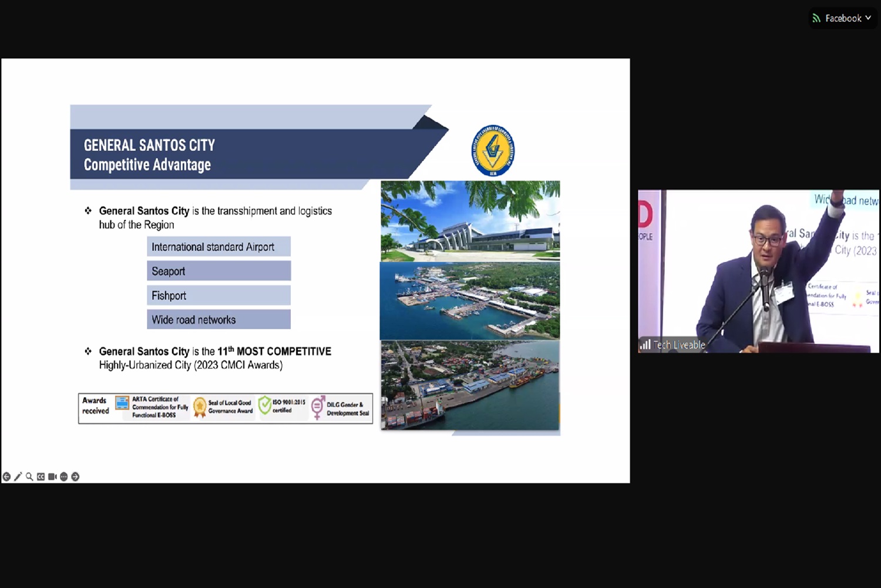Go to the previous slide arrow

(6, 477)
